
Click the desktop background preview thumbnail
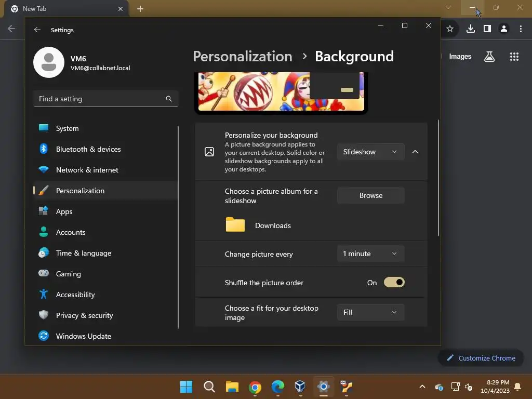coord(281,92)
